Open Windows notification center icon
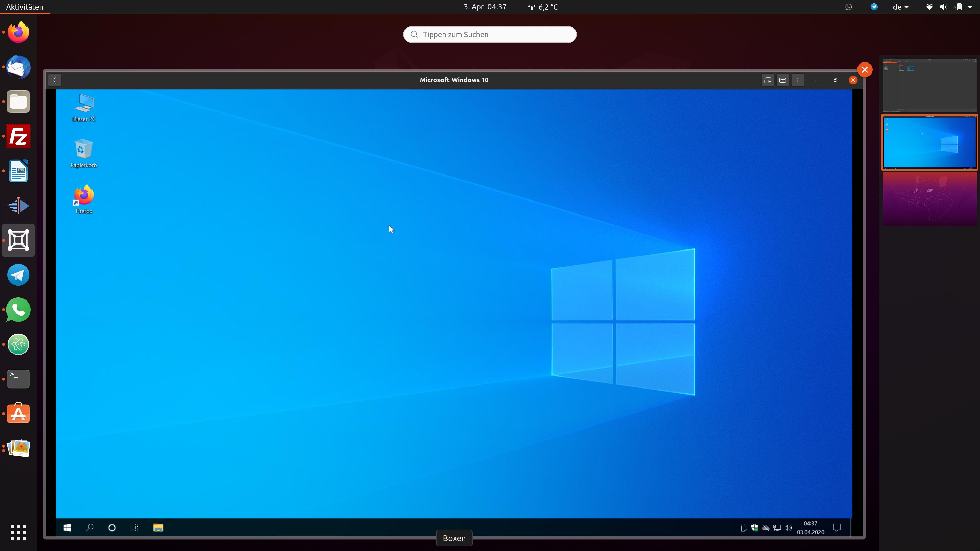 (x=837, y=528)
